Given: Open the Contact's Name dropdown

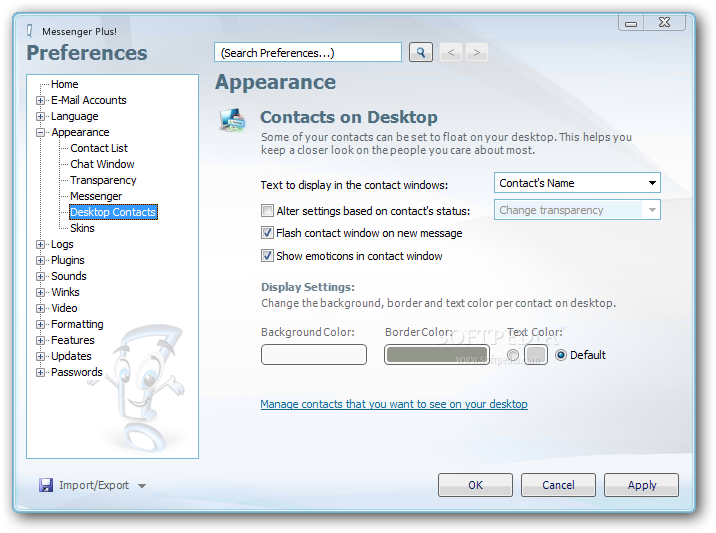Looking at the screenshot, I should point(577,183).
